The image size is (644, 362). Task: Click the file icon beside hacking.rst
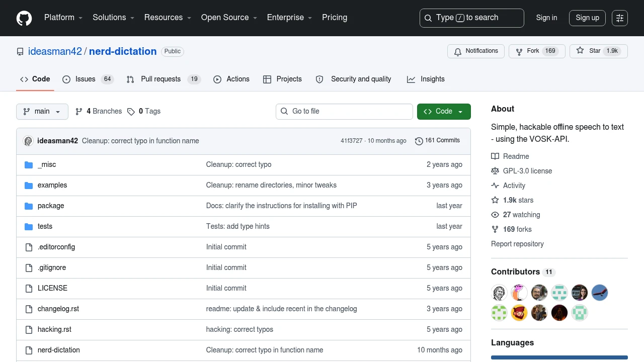point(29,329)
